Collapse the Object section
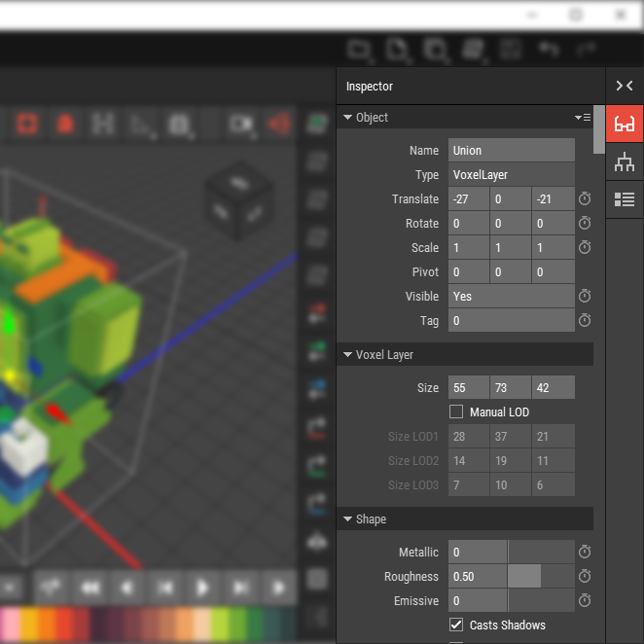This screenshot has height=644, width=644. click(348, 118)
